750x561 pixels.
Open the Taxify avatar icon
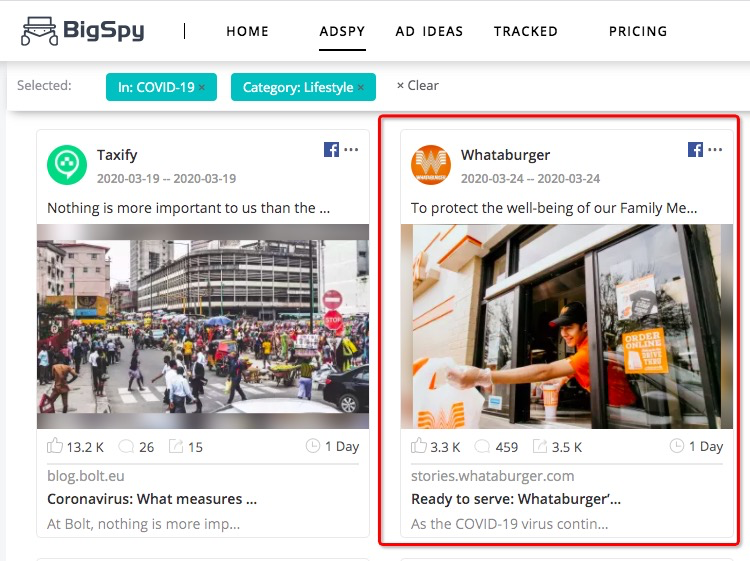[67, 165]
